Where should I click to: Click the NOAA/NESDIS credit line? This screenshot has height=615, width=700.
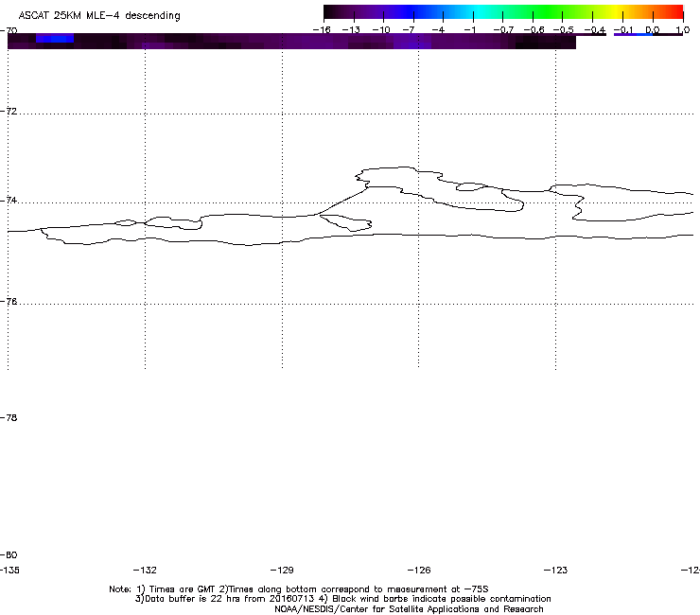click(x=409, y=609)
